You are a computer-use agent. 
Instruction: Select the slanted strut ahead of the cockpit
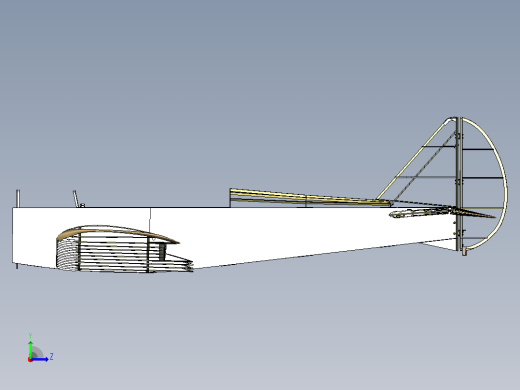point(76,199)
